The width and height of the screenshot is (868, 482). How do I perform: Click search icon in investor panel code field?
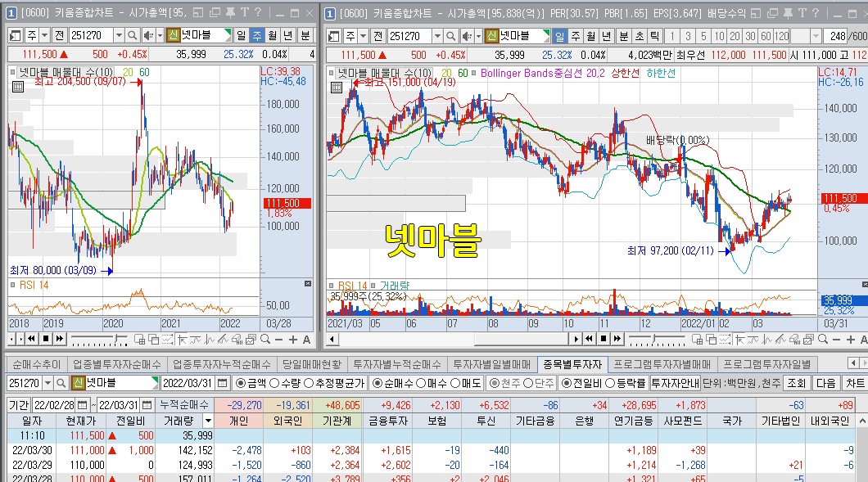(61, 383)
